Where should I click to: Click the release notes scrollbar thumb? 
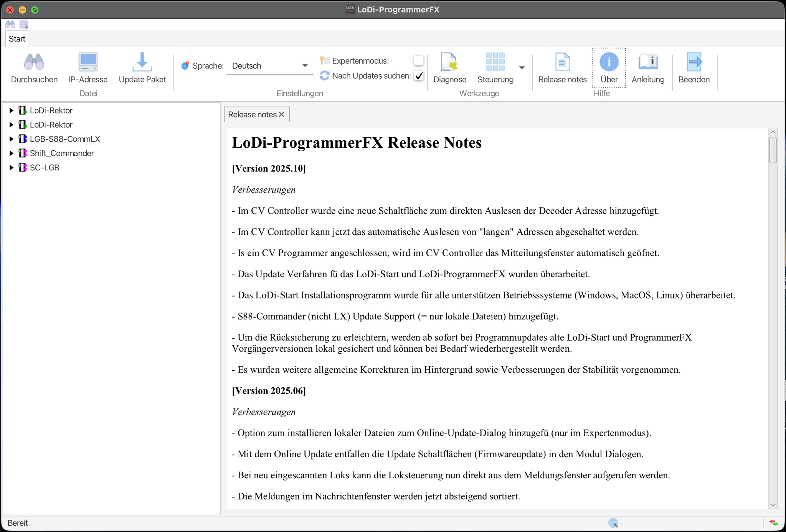(773, 150)
